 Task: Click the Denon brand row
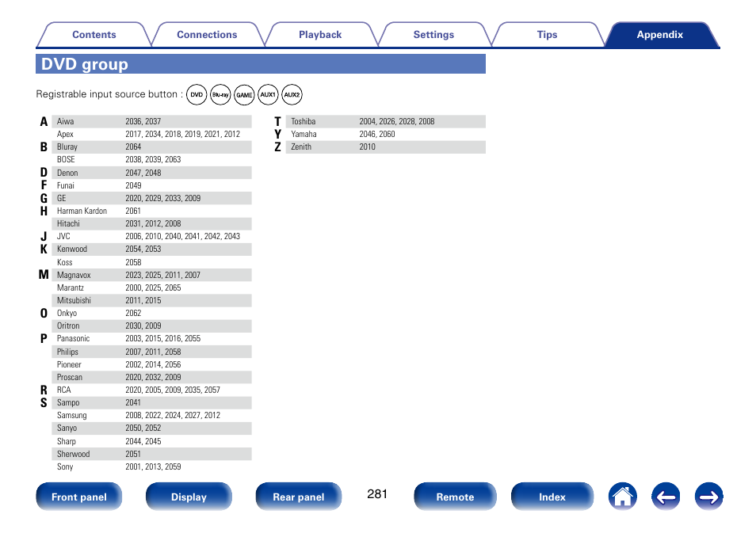pyautogui.click(x=151, y=173)
